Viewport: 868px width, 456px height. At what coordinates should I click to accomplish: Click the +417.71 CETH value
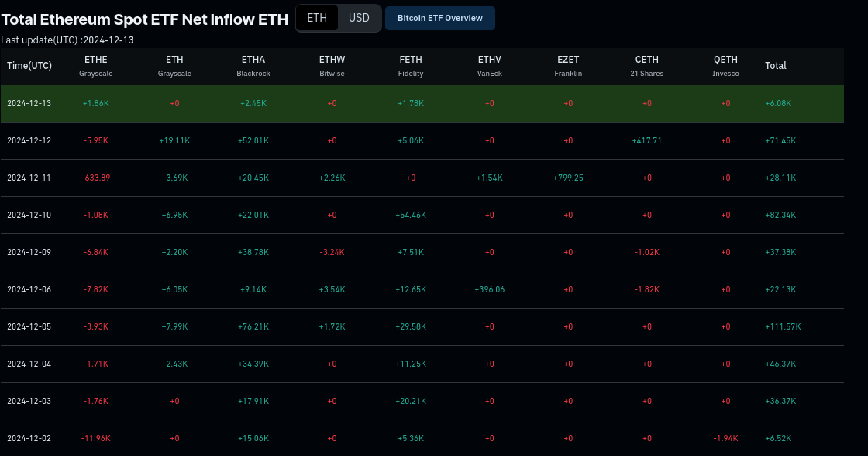646,140
